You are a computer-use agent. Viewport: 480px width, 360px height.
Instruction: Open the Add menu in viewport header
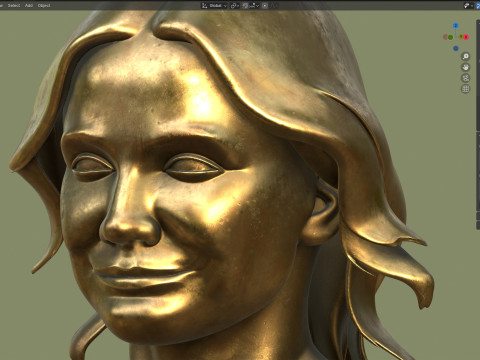tap(29, 5)
